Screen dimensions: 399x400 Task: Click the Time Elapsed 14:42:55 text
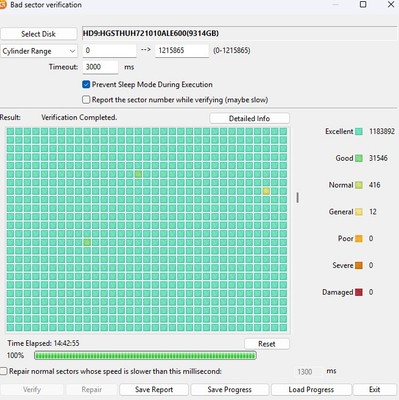click(x=43, y=343)
